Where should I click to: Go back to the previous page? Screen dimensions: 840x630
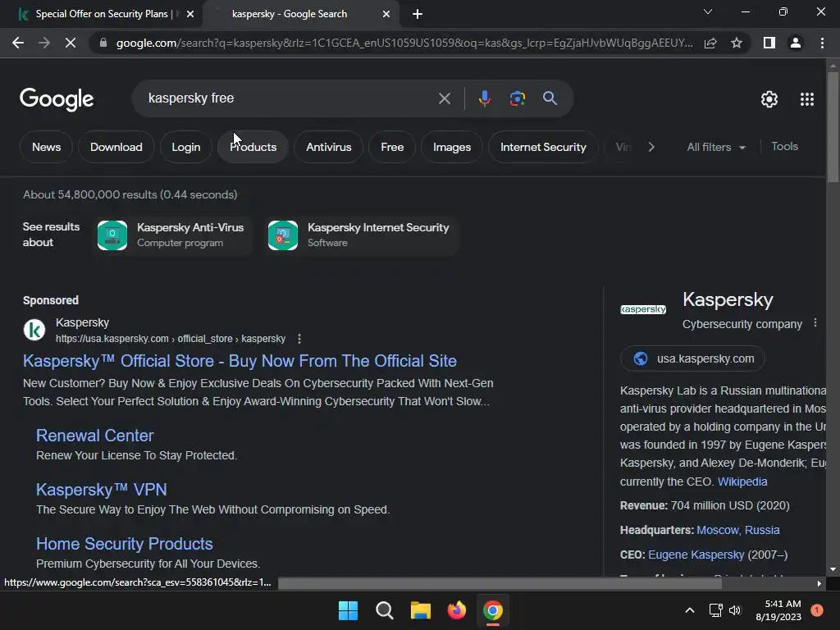[x=18, y=43]
